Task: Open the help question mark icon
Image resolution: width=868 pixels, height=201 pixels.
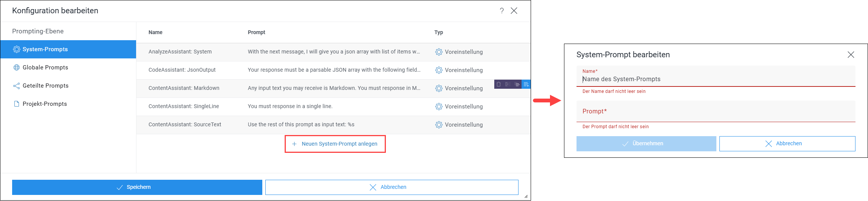Action: tap(502, 11)
